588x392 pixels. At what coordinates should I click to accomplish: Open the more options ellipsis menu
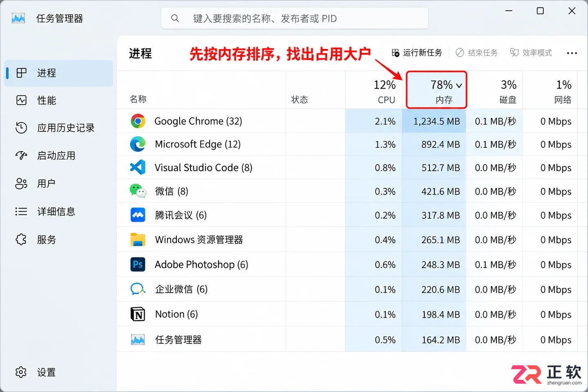pyautogui.click(x=572, y=53)
